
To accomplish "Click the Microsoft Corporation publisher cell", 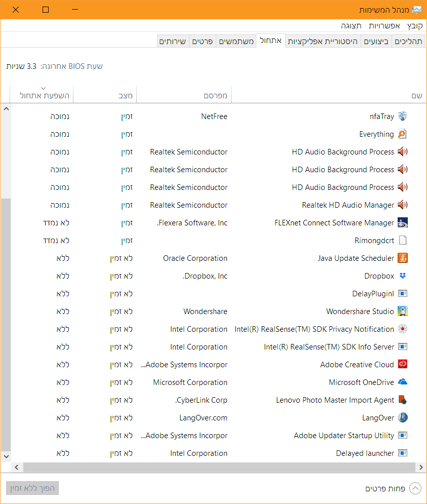I will click(190, 382).
